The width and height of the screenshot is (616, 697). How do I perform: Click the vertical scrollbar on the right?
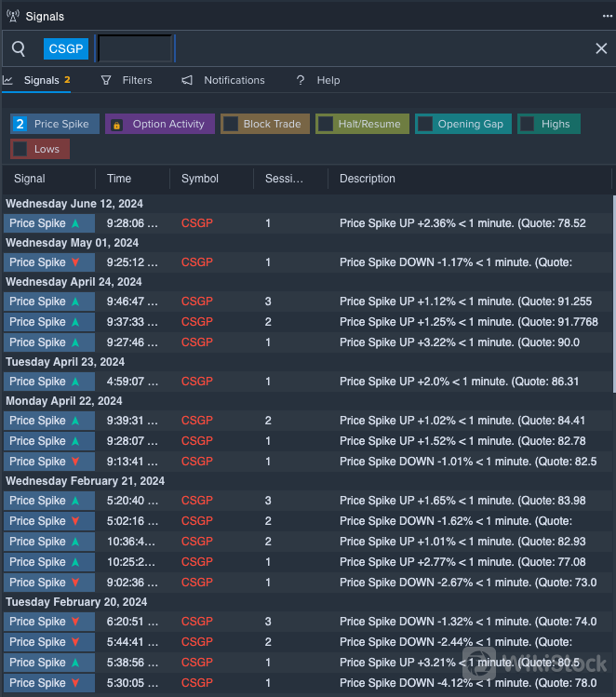[612, 293]
